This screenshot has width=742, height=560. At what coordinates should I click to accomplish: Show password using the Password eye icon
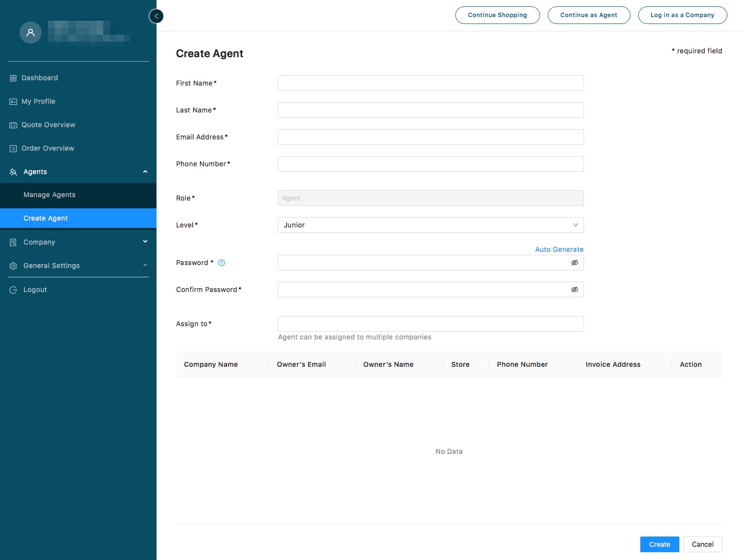[575, 263]
